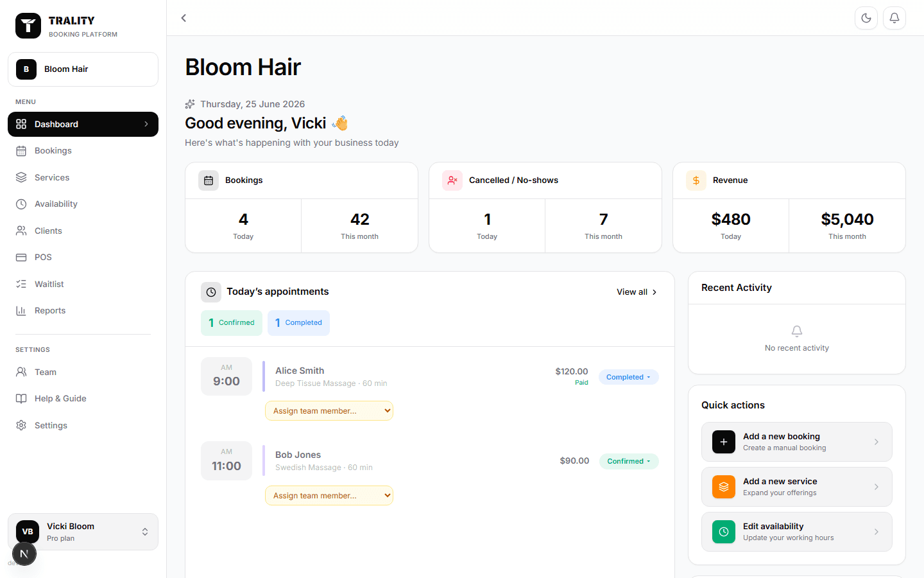Open notifications with the bell icon

tap(894, 18)
